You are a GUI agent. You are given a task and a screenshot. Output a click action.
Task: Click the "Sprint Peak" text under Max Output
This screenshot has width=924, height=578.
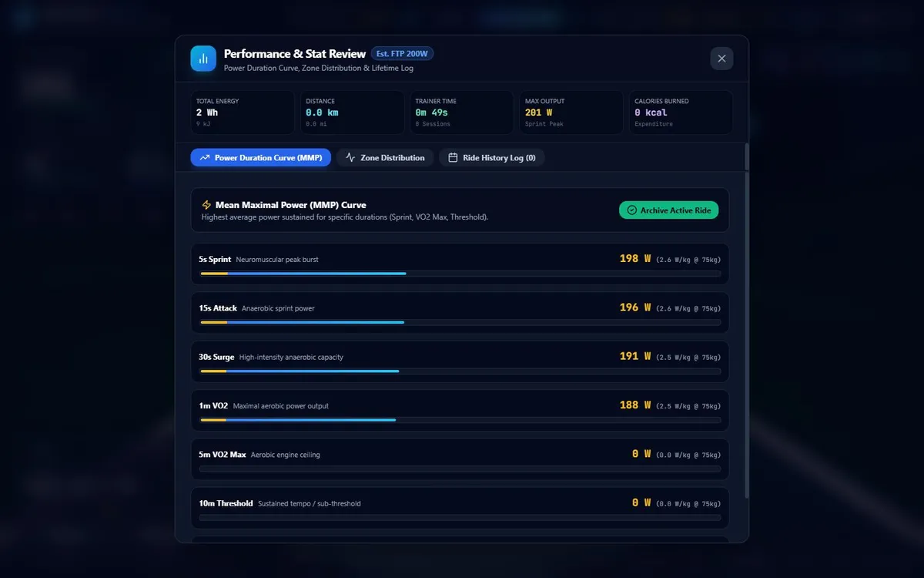click(545, 124)
